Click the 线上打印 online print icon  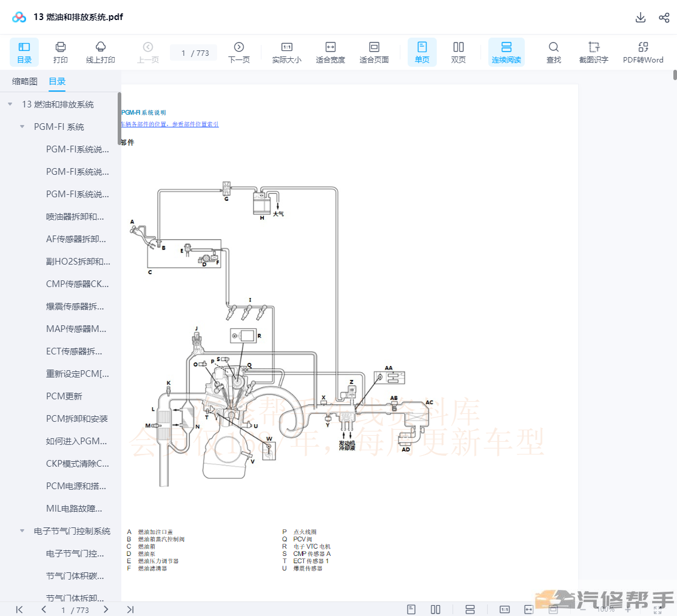point(101,52)
